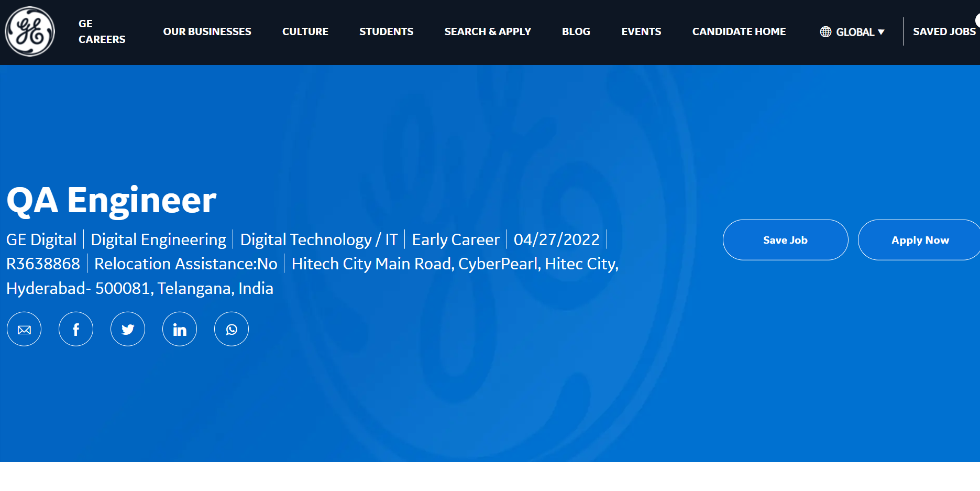
Task: Open Saved Jobs link
Action: [944, 31]
